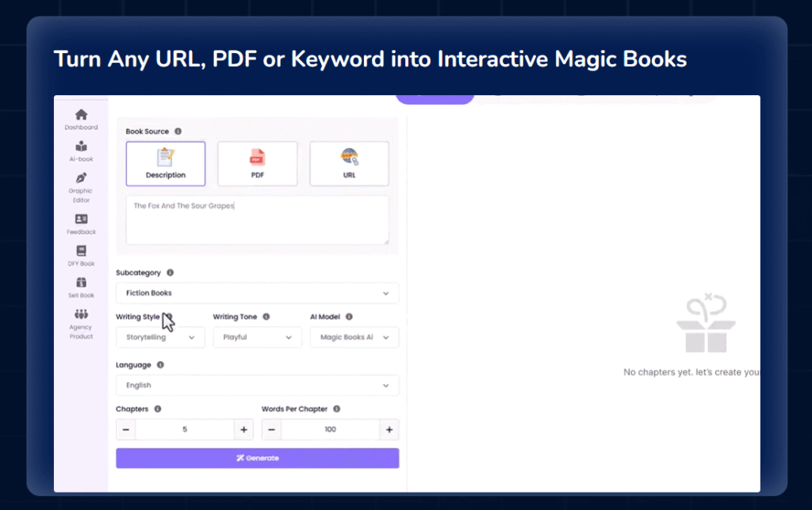Screen dimensions: 812x510
Task: Click the info icon beside Book Source
Action: pyautogui.click(x=178, y=132)
